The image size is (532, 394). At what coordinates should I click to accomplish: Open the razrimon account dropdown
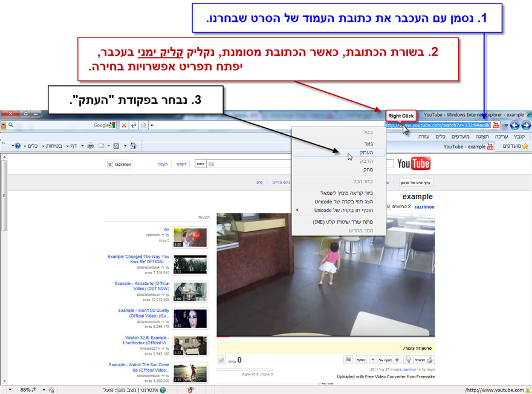[x=120, y=165]
